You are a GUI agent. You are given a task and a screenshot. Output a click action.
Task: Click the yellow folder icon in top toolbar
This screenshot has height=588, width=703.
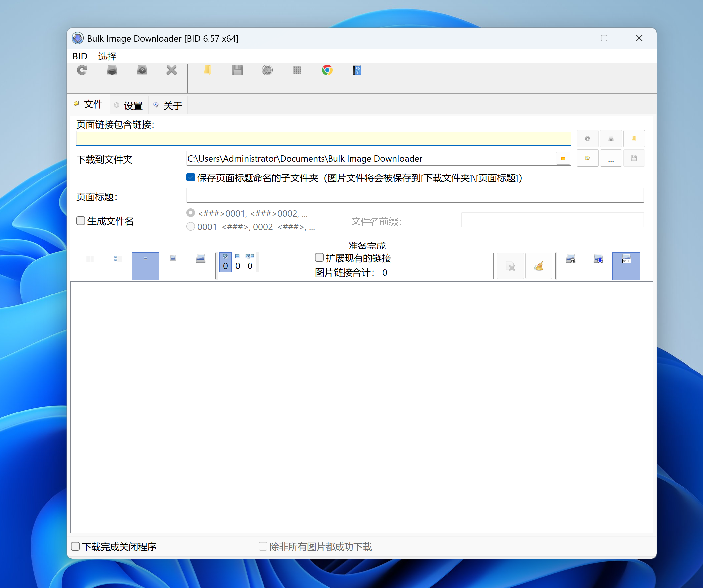[x=208, y=70]
